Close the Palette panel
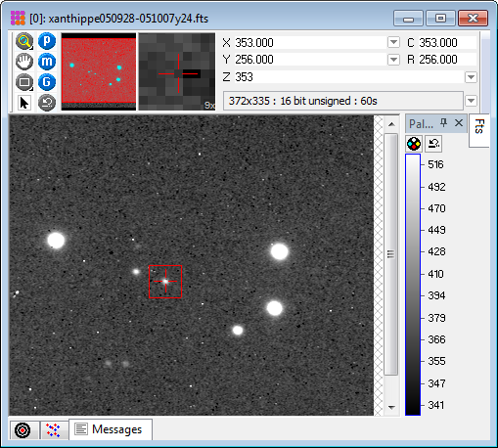498x448 pixels. [459, 123]
